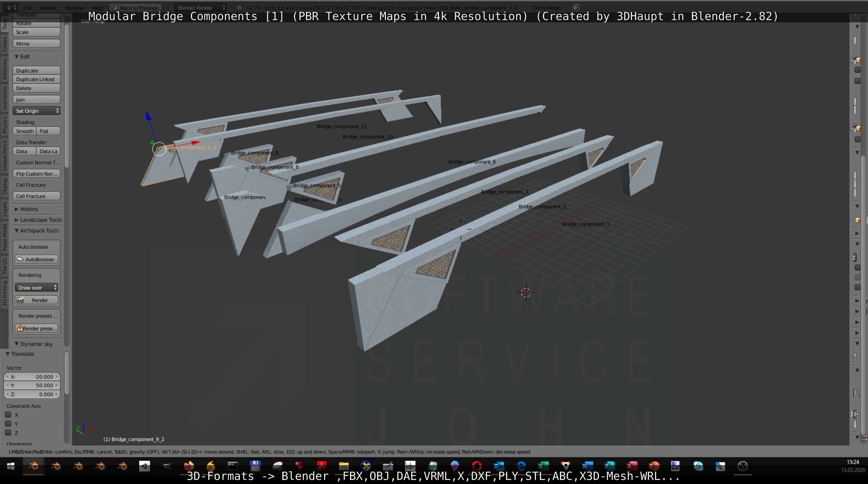Click the blue Z axis manipulator arrow
Viewport: 868px width, 484px height.
(148, 116)
